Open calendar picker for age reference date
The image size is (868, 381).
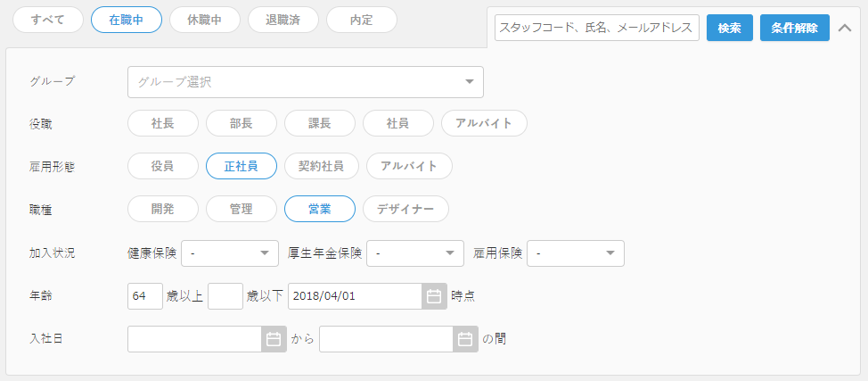coord(434,296)
